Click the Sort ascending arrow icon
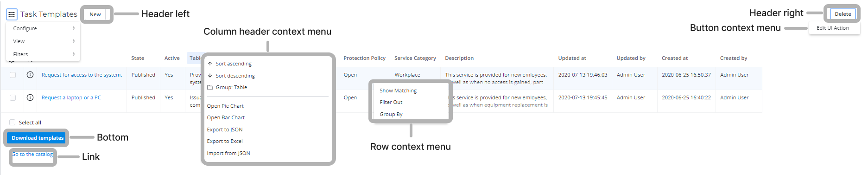Viewport: 868px width, 175px height. click(x=210, y=64)
